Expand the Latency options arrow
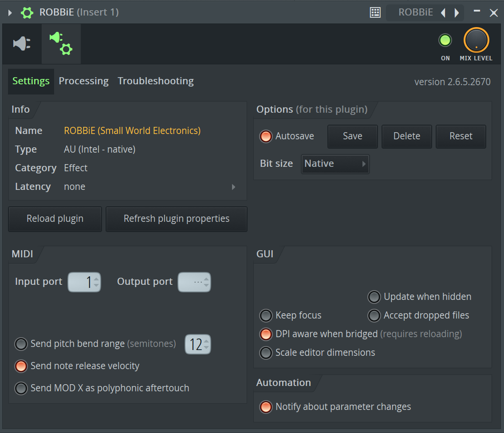The image size is (504, 433). 234,187
